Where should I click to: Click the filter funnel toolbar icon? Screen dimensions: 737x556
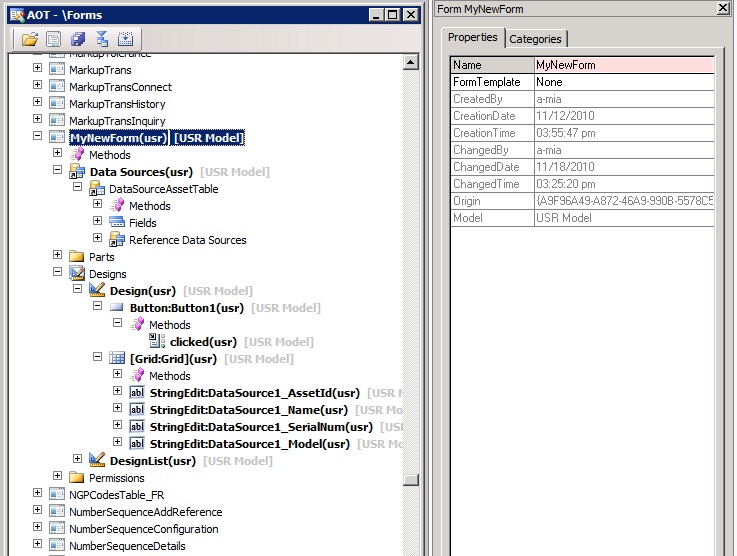point(102,39)
